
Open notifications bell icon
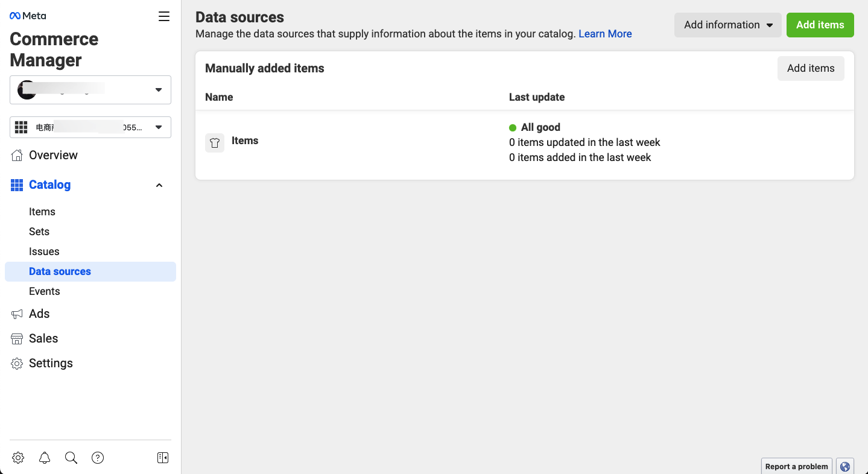[x=45, y=458]
